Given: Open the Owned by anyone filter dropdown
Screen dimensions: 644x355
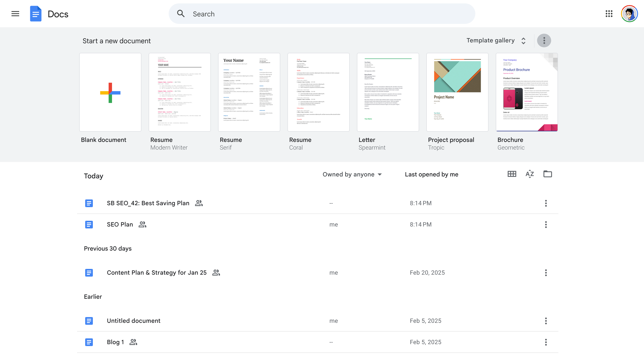Looking at the screenshot, I should tap(352, 174).
